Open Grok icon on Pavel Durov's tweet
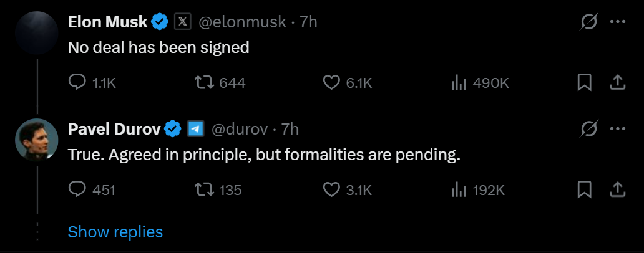644x253 pixels. (588, 129)
